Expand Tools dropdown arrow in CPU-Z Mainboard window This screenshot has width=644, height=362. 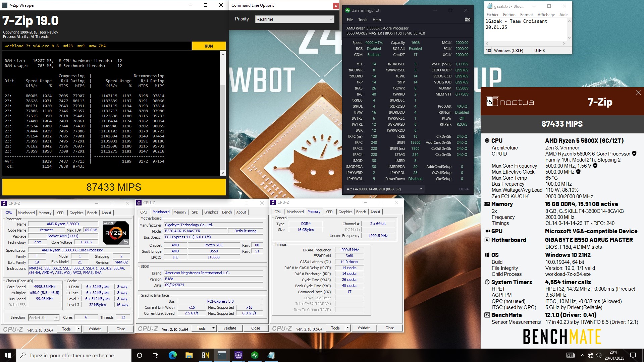pyautogui.click(x=214, y=328)
